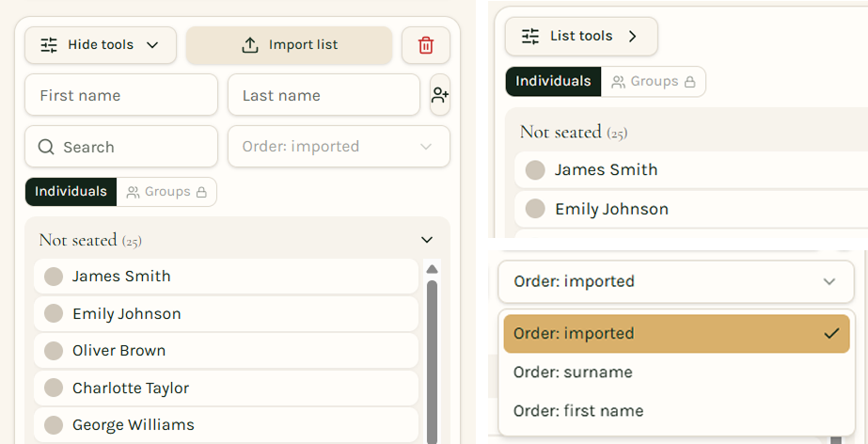Select Emily Johnson in the left list

coord(226,314)
